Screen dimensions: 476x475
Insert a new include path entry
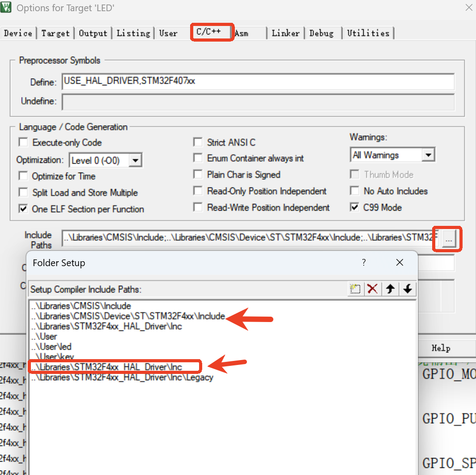[x=355, y=289]
